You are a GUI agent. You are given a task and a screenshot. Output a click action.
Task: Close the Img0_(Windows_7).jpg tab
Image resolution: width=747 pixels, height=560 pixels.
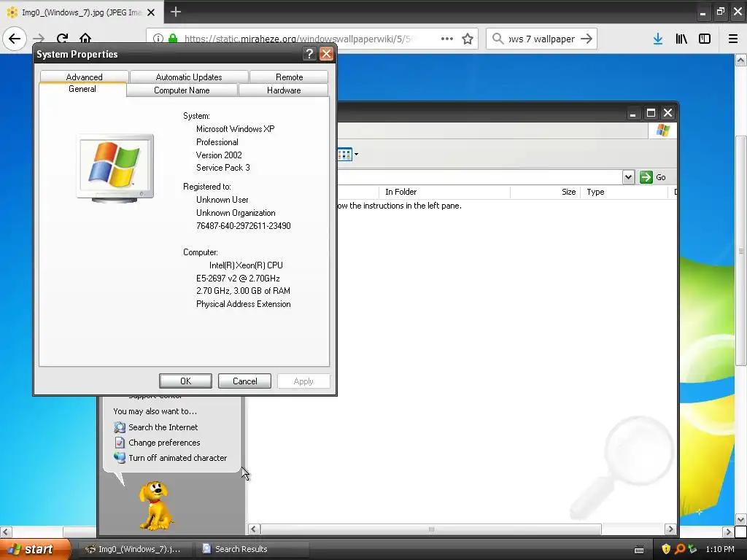coord(151,12)
